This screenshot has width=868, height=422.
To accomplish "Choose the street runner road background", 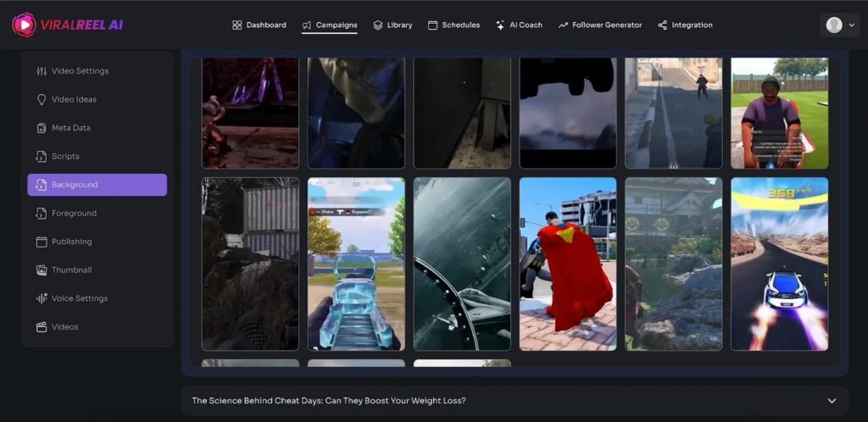I will coord(674,113).
